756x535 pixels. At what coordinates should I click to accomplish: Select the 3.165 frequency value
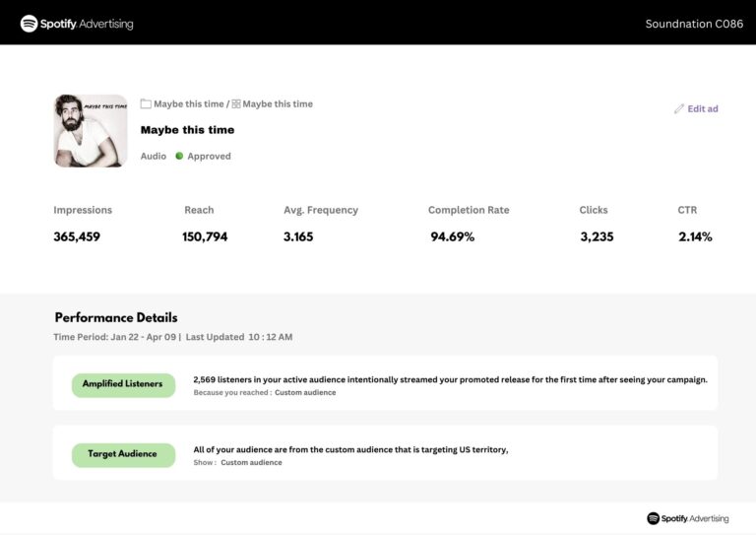(298, 236)
